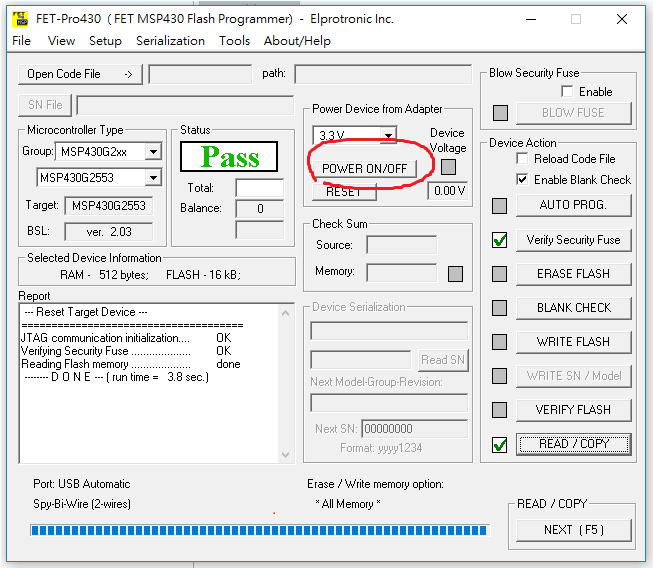Open the About/Help menu
Image resolution: width=653 pixels, height=568 pixels.
click(297, 41)
